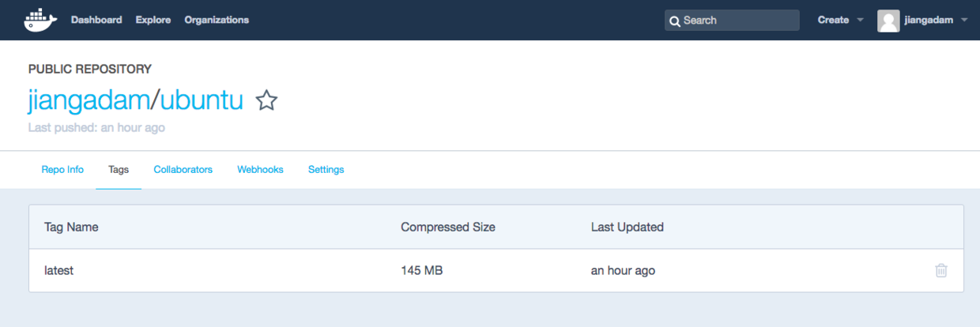980x327 pixels.
Task: Open the jiangadam account dropdown arrow
Action: coord(963,21)
